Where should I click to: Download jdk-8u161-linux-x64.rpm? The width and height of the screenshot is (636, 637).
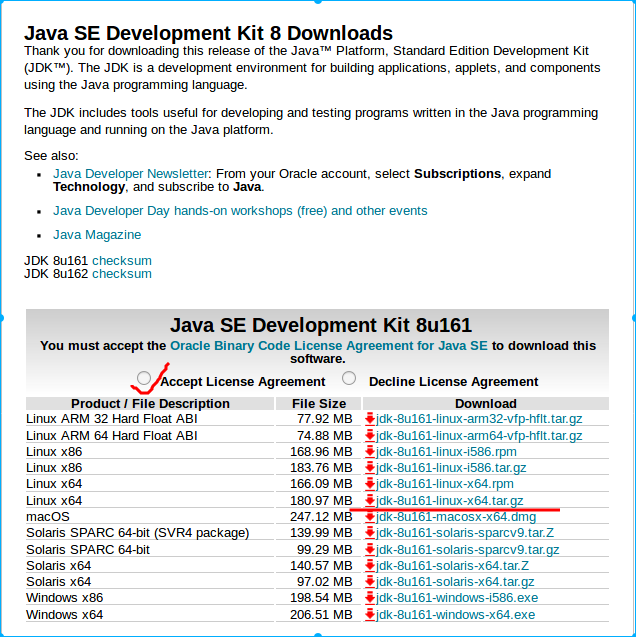tap(445, 484)
